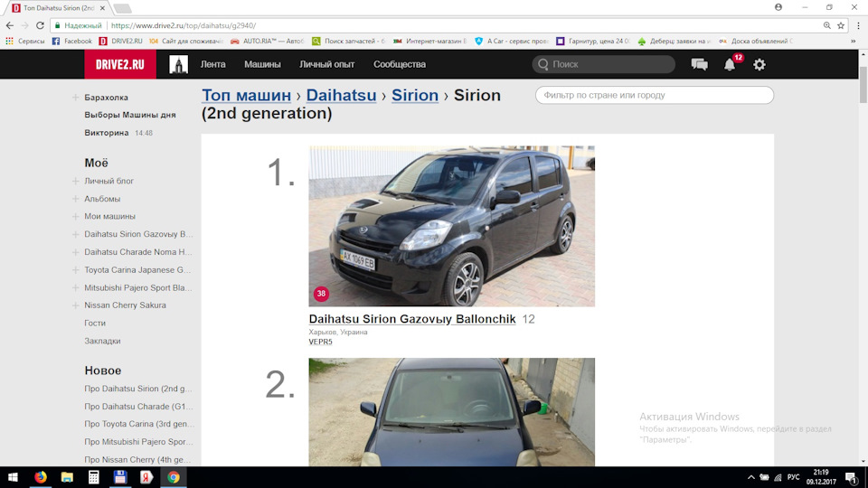Show more bookmarks chevron
The height and width of the screenshot is (488, 868).
pos(853,41)
